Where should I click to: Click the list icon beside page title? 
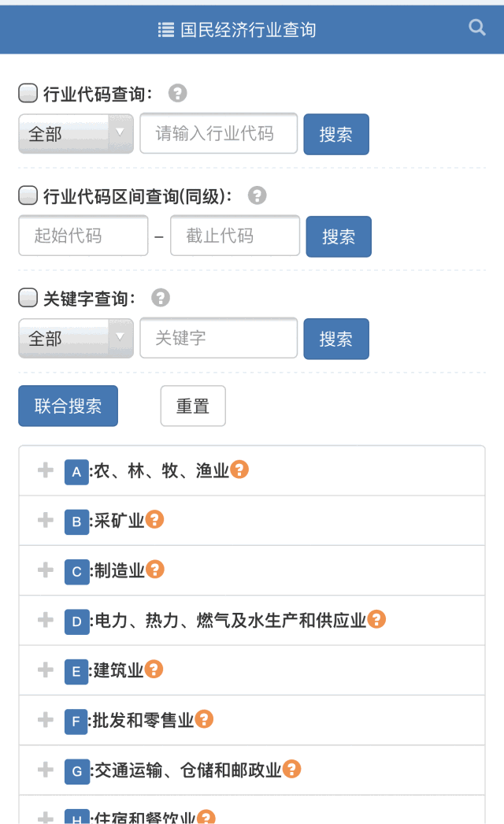pyautogui.click(x=165, y=30)
